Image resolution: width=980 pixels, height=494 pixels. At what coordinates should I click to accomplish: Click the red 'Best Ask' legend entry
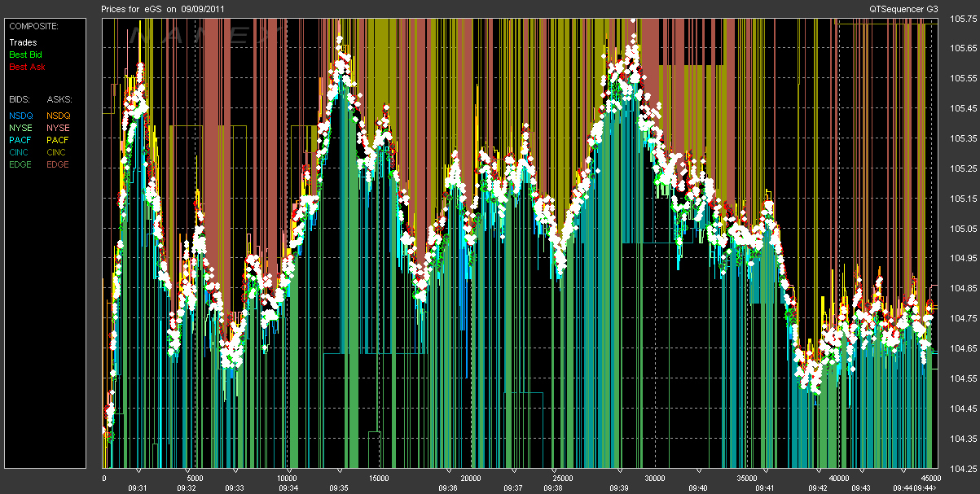27,67
